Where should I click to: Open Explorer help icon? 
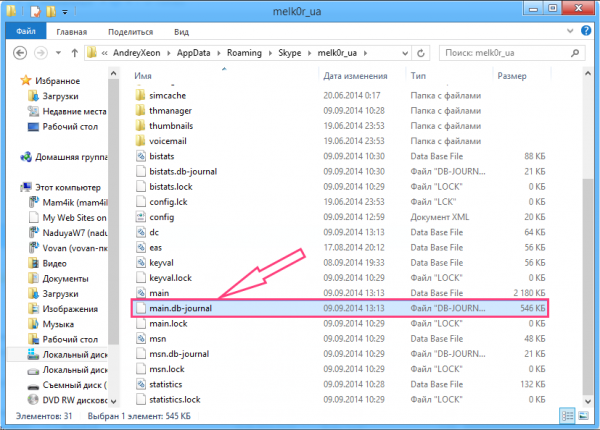tap(586, 31)
